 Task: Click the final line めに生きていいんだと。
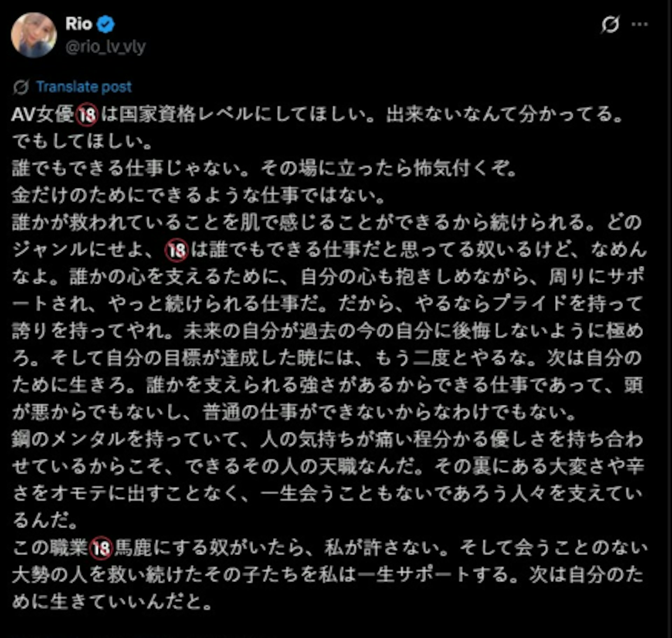click(112, 602)
